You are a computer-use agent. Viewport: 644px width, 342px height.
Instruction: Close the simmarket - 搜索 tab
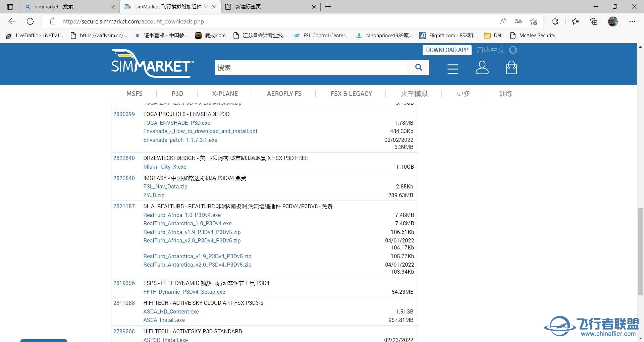point(113,7)
